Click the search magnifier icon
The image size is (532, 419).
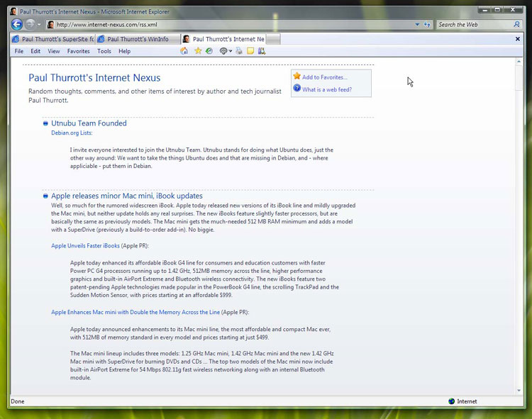tap(516, 24)
